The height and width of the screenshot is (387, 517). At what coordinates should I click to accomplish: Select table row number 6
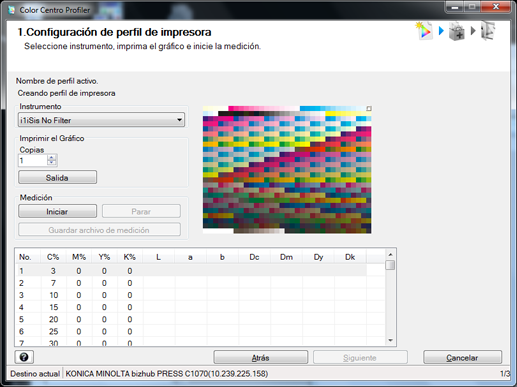point(192,331)
